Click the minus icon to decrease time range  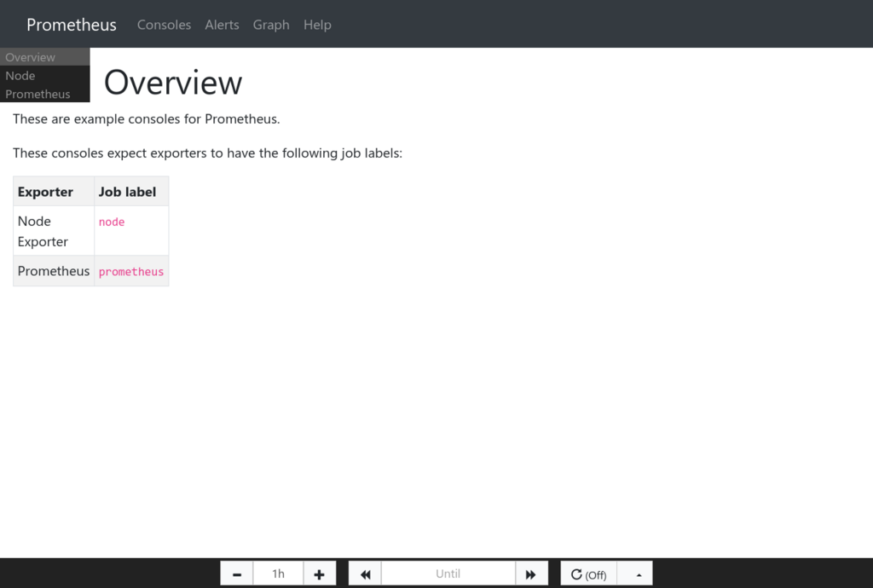[x=237, y=574]
